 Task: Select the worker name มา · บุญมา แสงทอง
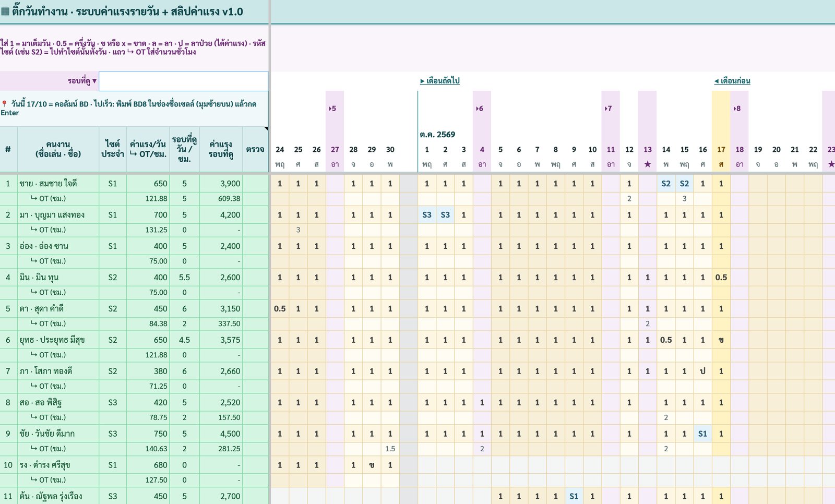coord(52,215)
